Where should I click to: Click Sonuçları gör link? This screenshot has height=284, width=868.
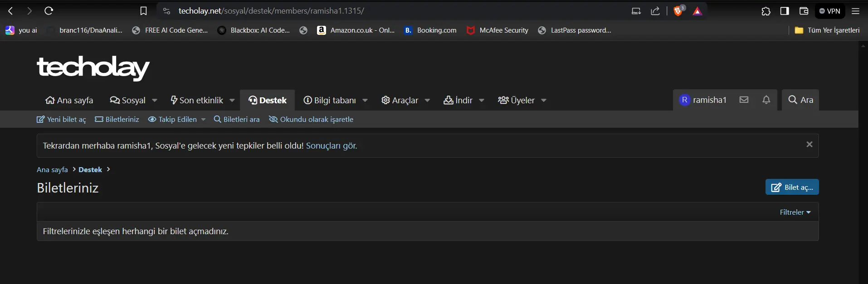point(332,146)
